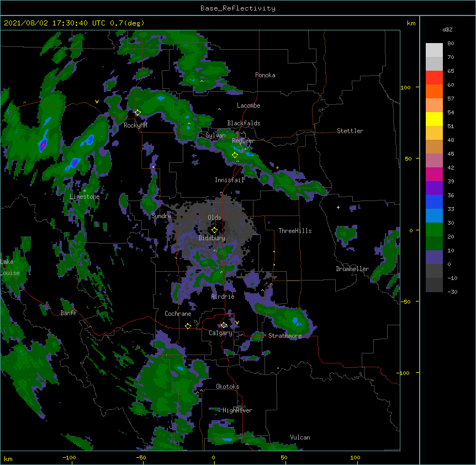
Task: Click the yellow station marker near RockyMH
Action: click(137, 113)
